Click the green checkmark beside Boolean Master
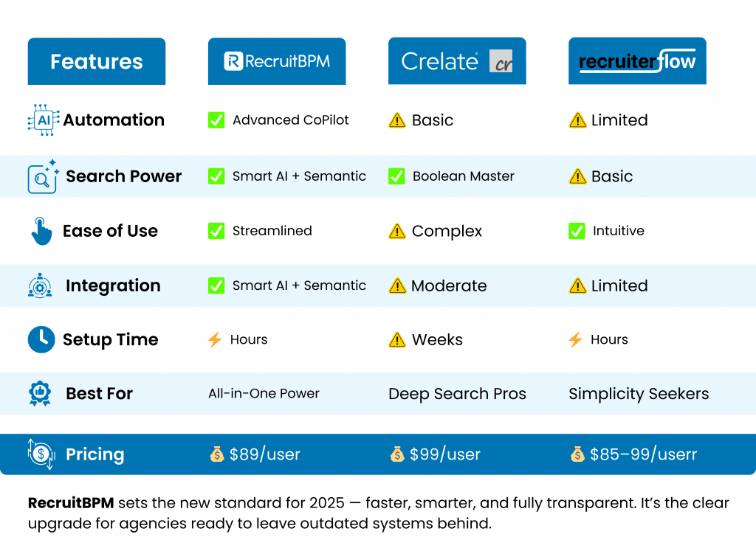Screen dimensions: 756x551 click(x=396, y=176)
